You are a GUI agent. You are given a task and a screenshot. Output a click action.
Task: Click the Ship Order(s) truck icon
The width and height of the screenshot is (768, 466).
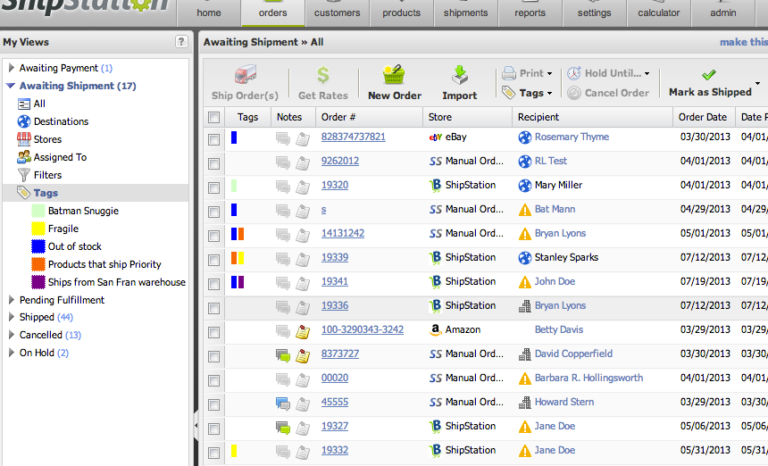pyautogui.click(x=245, y=76)
